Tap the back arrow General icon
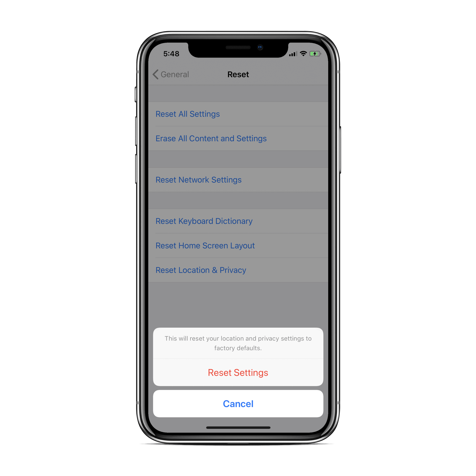The image size is (476, 476). pyautogui.click(x=170, y=74)
